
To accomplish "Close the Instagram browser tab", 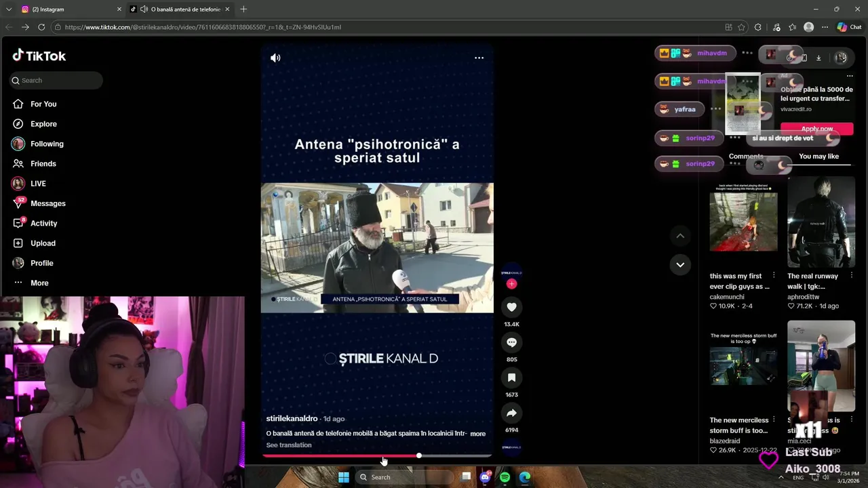I will pyautogui.click(x=119, y=9).
